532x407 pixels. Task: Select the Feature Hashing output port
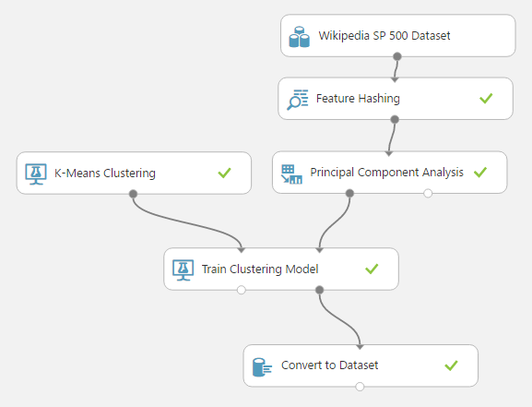pyautogui.click(x=395, y=119)
